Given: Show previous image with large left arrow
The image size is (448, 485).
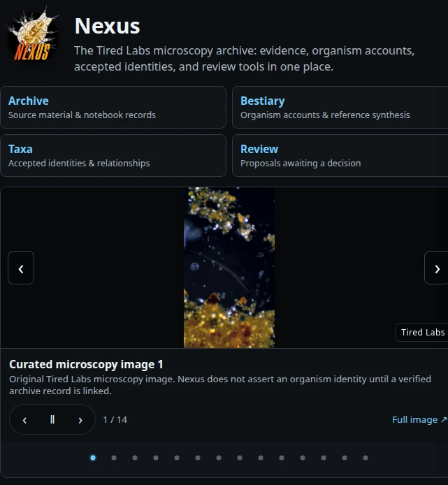Looking at the screenshot, I should tap(21, 268).
